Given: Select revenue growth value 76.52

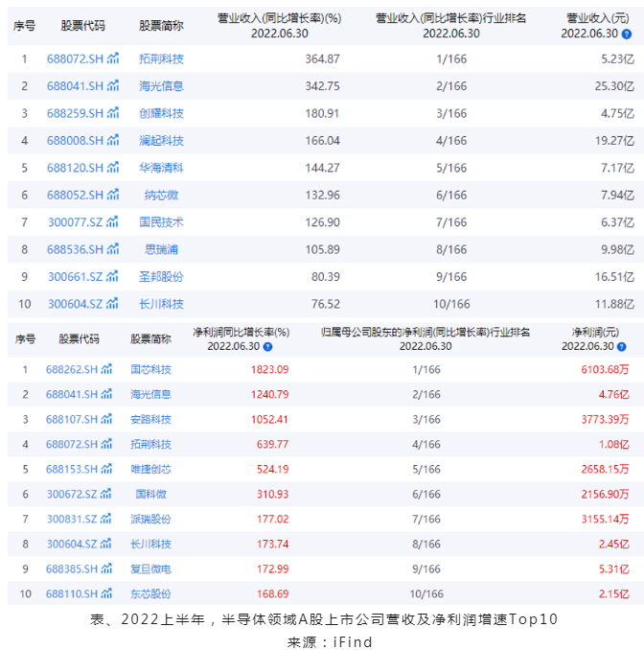Looking at the screenshot, I should 326,304.
